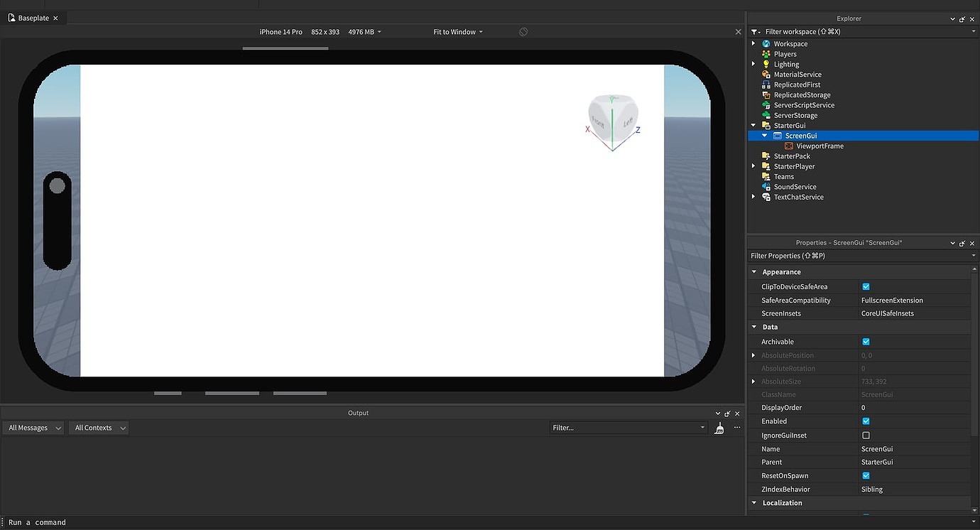Uncheck ClipToDeviceSafeArea in Properties

[866, 286]
